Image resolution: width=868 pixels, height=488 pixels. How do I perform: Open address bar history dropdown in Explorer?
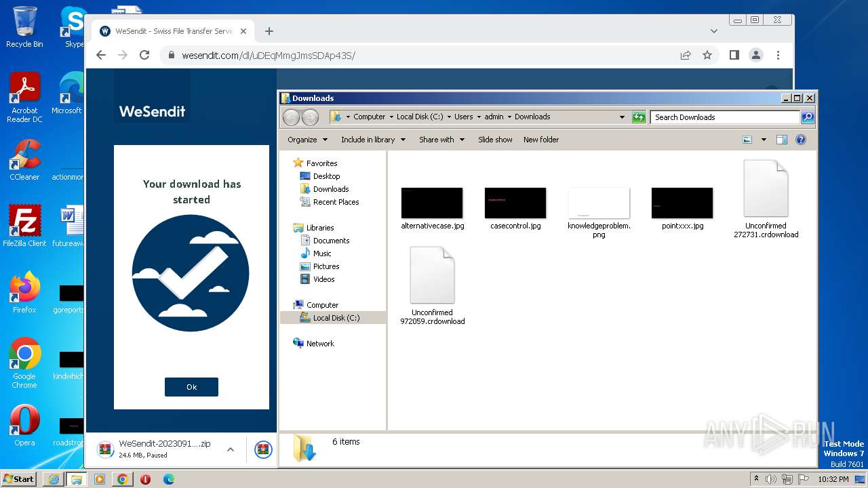coord(622,117)
